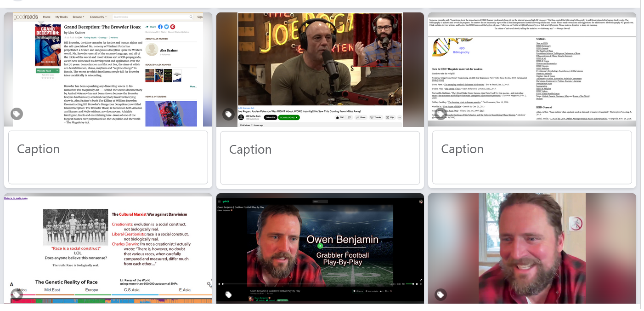Select the Goodreads Grand Deception book thumbnail

[x=108, y=69]
